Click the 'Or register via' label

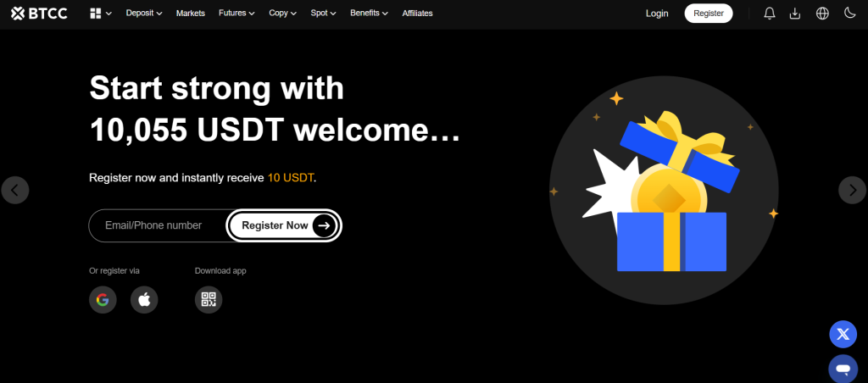(x=114, y=270)
